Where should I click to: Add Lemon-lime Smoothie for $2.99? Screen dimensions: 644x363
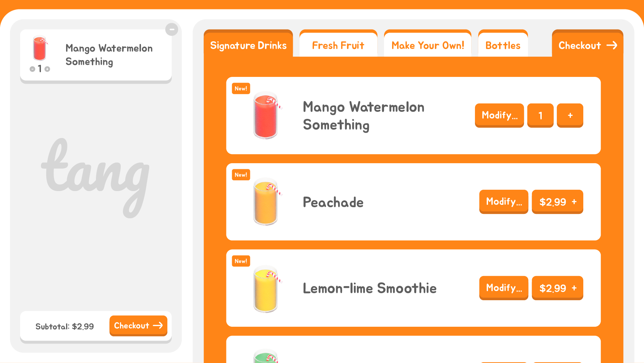click(557, 288)
